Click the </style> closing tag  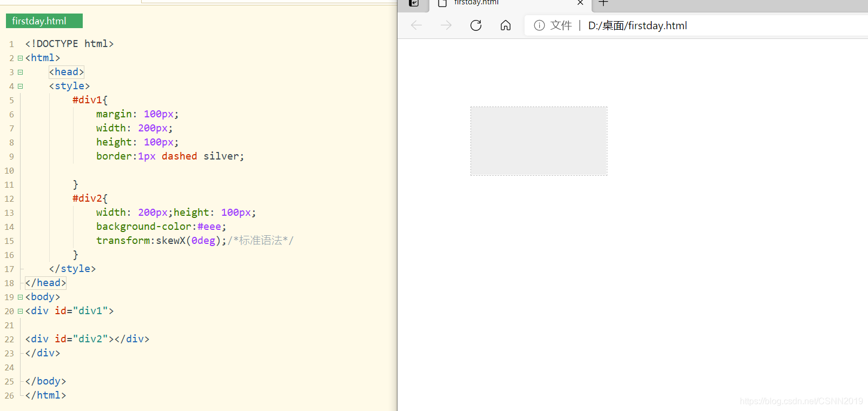(x=72, y=269)
